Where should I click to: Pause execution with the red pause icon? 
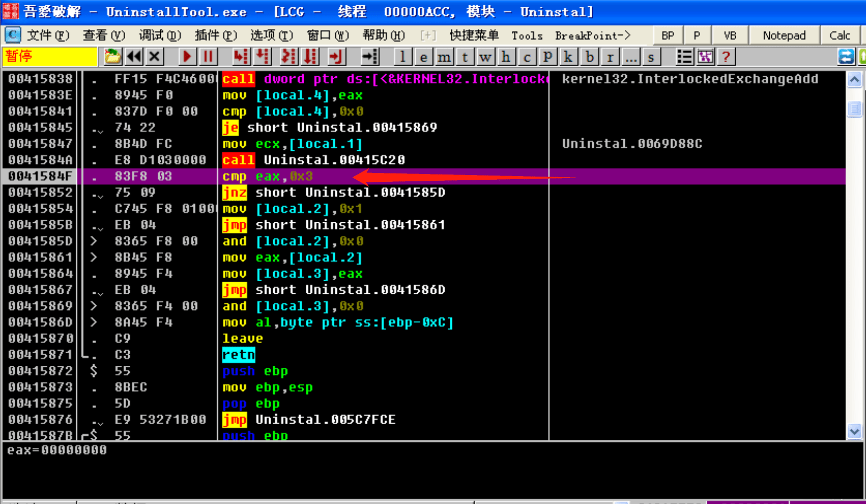[208, 56]
